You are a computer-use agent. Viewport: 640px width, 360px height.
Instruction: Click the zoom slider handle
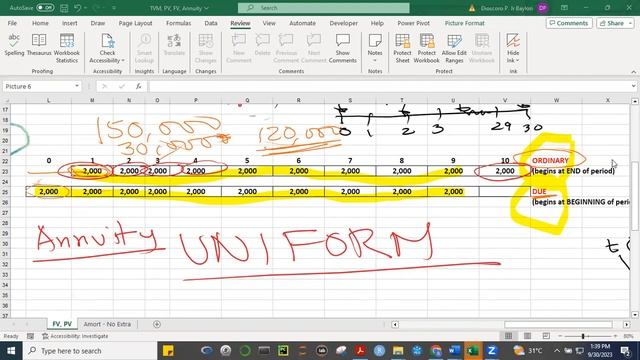[x=583, y=336]
